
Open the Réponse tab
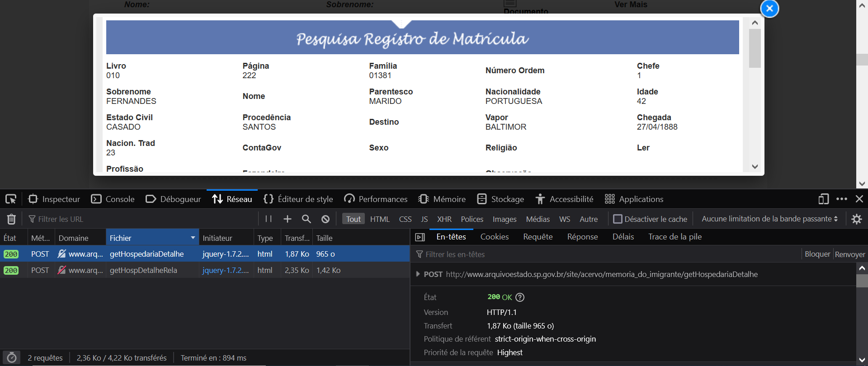[582, 237]
